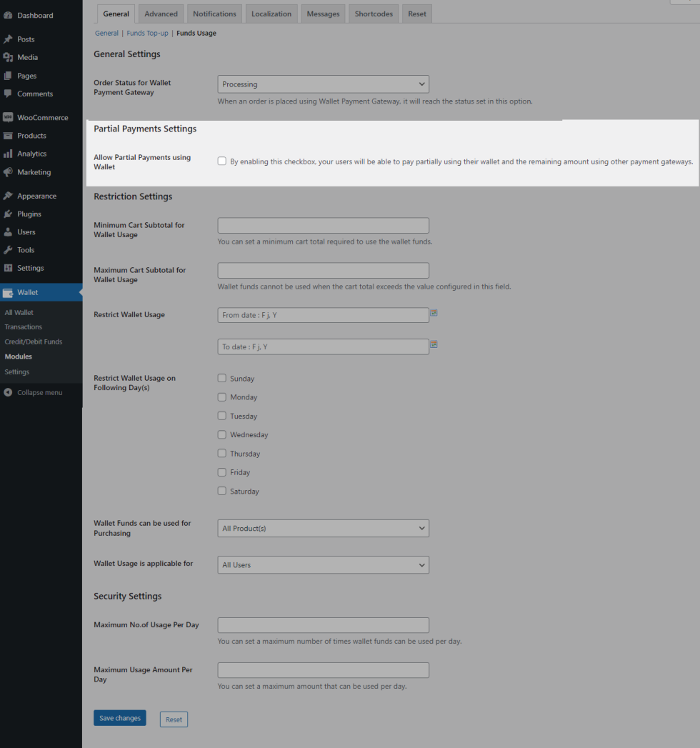Open Settings item under Wallet submenu
Image resolution: width=700 pixels, height=748 pixels.
pyautogui.click(x=16, y=371)
